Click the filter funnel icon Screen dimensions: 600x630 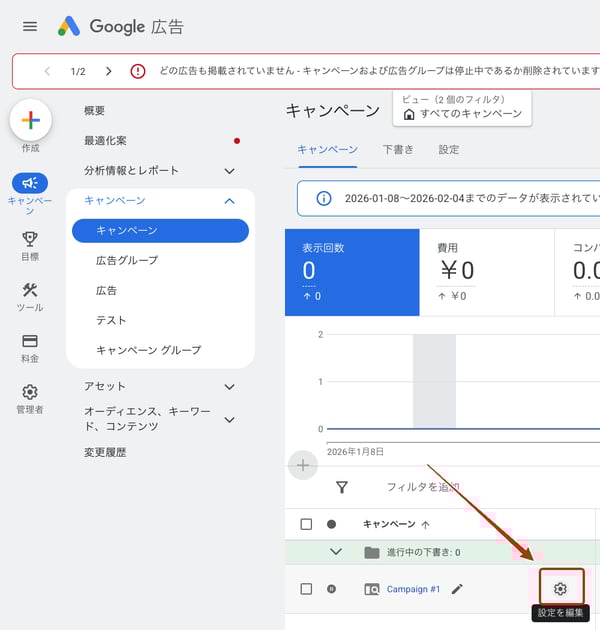click(342, 487)
